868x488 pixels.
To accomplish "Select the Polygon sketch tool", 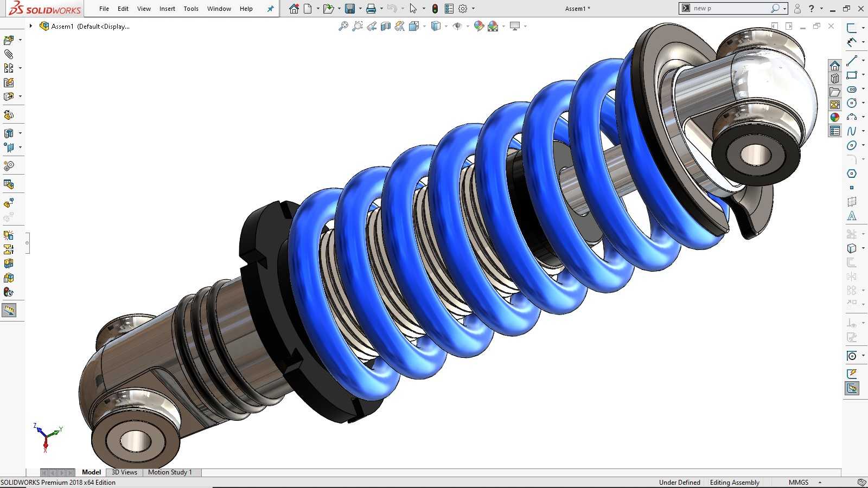I will click(852, 174).
